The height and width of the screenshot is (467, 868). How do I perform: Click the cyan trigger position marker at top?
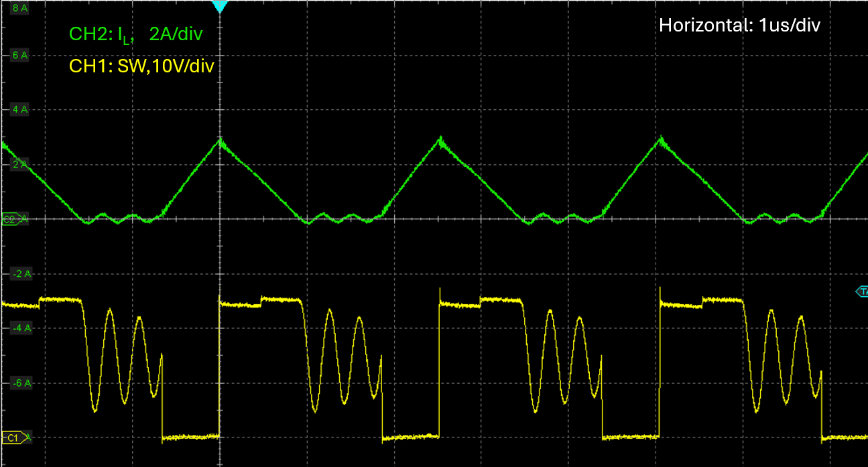point(220,7)
